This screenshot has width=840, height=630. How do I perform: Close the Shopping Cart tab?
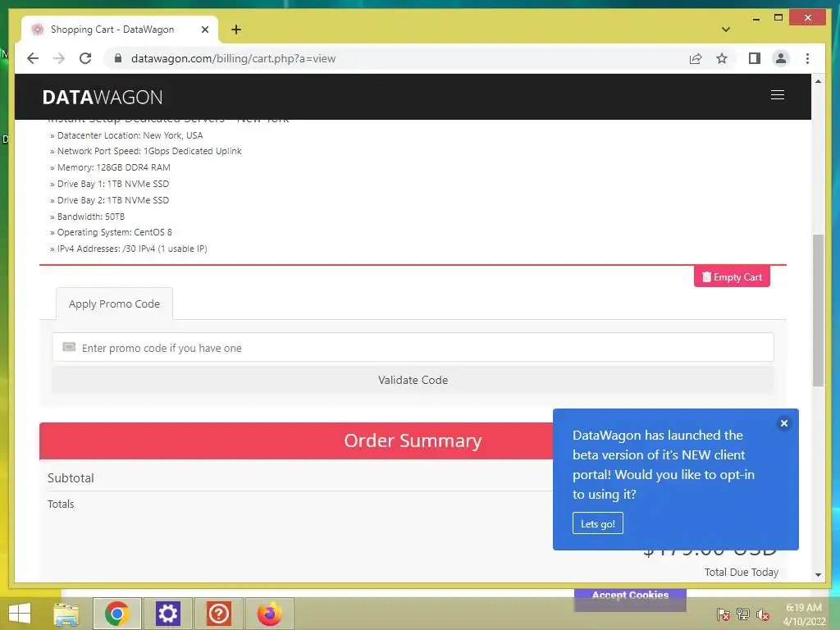204,30
